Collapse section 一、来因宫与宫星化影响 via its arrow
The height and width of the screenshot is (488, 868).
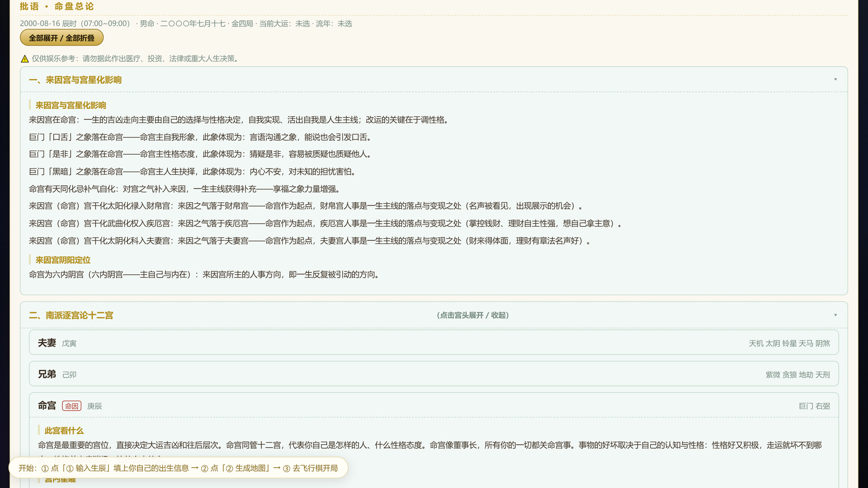pyautogui.click(x=835, y=80)
